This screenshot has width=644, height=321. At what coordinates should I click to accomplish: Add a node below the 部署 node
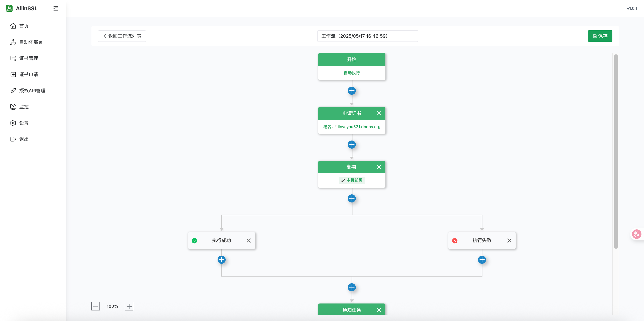[x=352, y=198]
